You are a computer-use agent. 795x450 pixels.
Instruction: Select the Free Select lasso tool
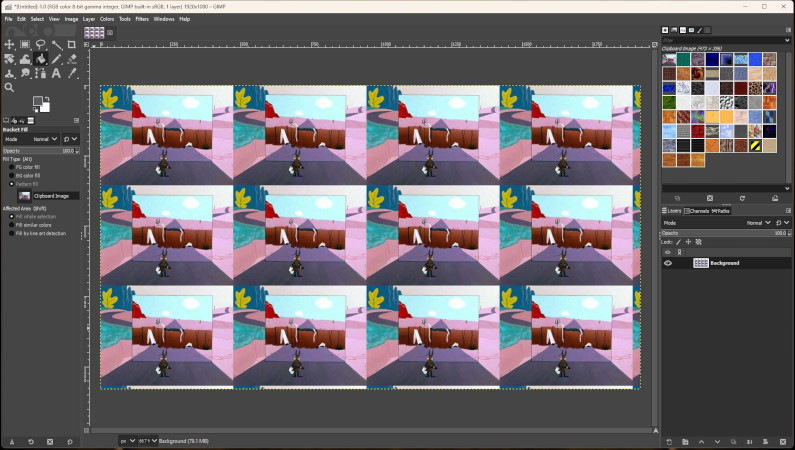click(x=41, y=45)
